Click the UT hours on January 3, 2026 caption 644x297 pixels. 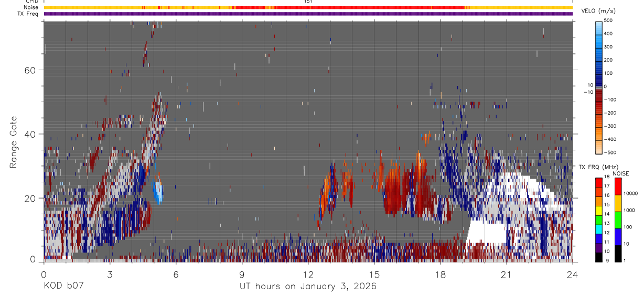point(308,286)
